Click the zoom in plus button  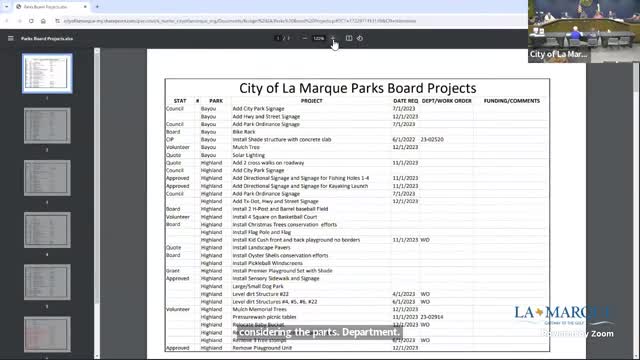333,38
